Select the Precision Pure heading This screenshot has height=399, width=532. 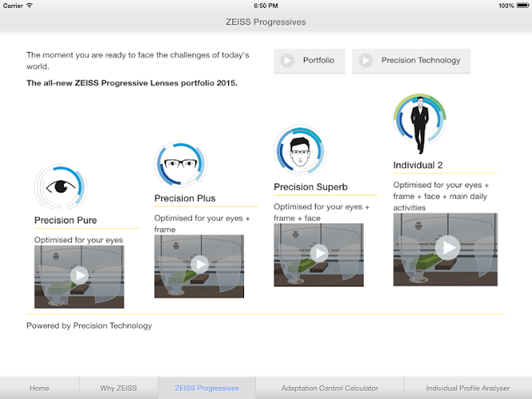pyautogui.click(x=65, y=220)
